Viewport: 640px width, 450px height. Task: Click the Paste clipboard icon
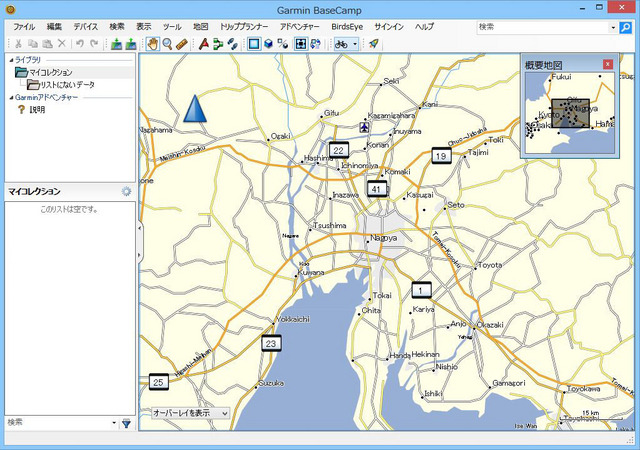(47, 44)
